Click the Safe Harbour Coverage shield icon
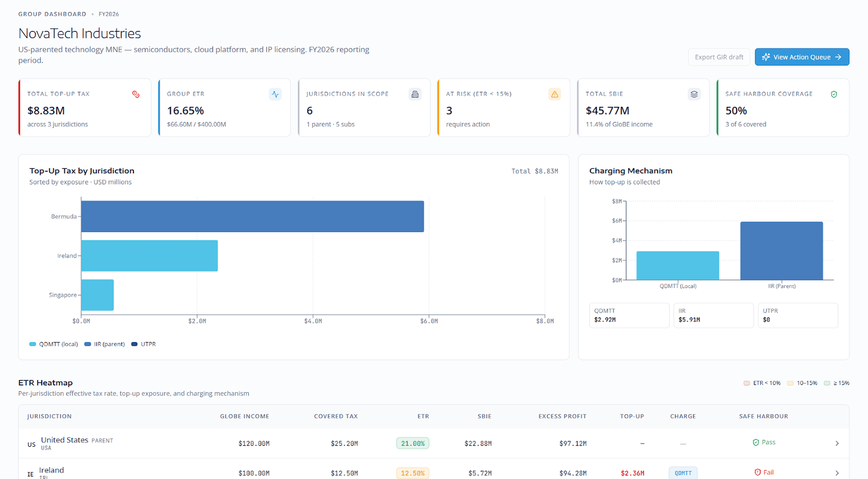The image size is (868, 479). click(834, 94)
